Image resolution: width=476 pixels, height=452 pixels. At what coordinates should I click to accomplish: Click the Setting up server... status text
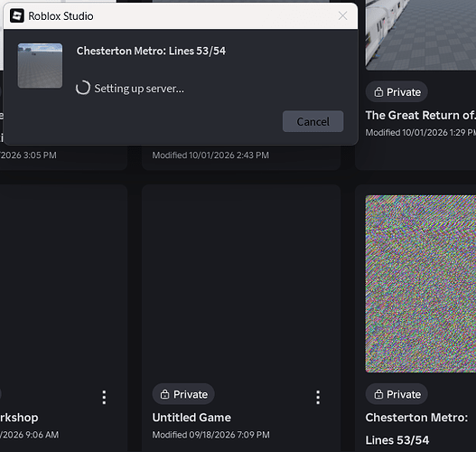click(x=139, y=89)
